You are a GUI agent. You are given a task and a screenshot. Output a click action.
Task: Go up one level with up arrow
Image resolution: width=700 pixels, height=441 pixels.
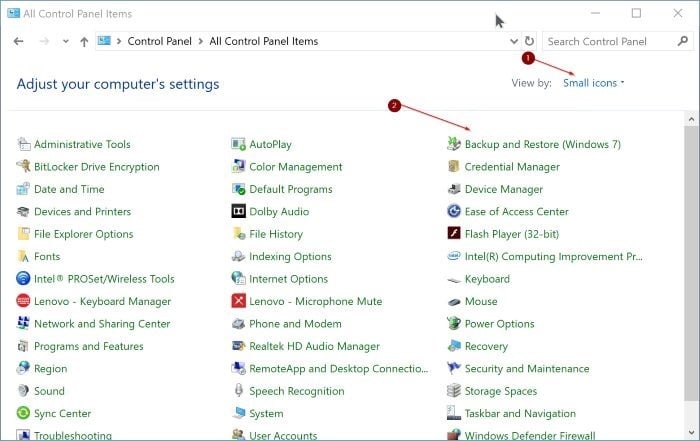(84, 42)
